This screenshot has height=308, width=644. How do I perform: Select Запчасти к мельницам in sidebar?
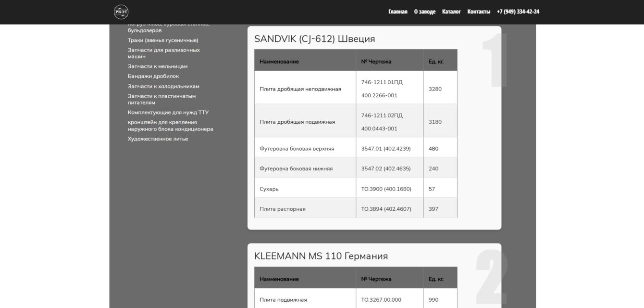pos(158,66)
